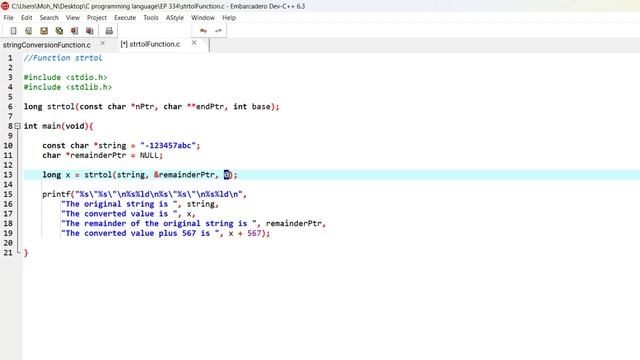Select the strtolFunction.c tab

pyautogui.click(x=151, y=44)
